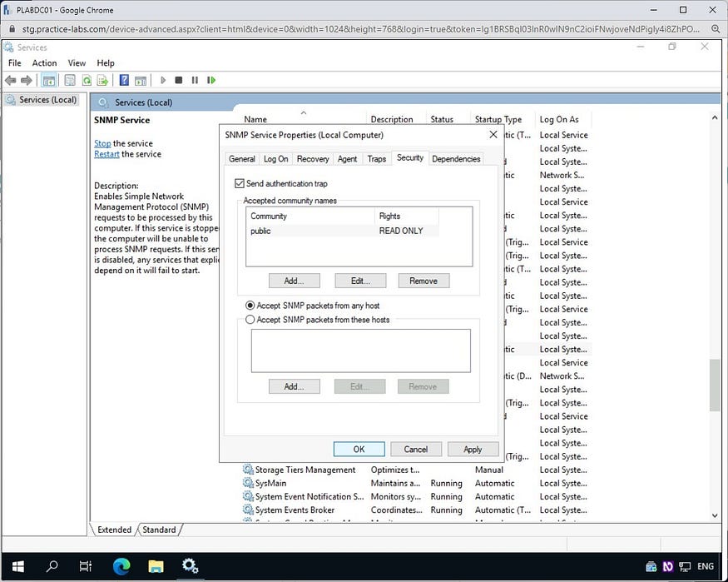Click Apply in SNMP Service Properties

(473, 449)
